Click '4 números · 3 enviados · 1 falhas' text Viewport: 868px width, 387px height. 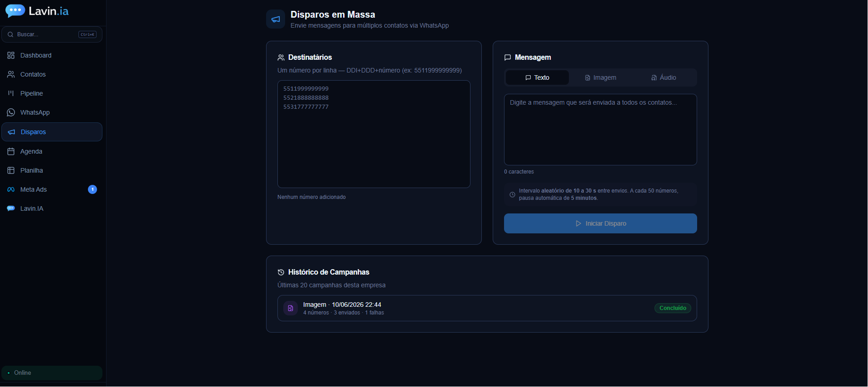[x=344, y=313]
